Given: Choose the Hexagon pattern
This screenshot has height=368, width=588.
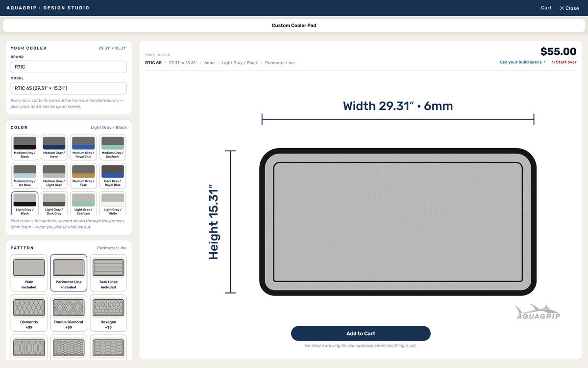Looking at the screenshot, I should coord(108,313).
